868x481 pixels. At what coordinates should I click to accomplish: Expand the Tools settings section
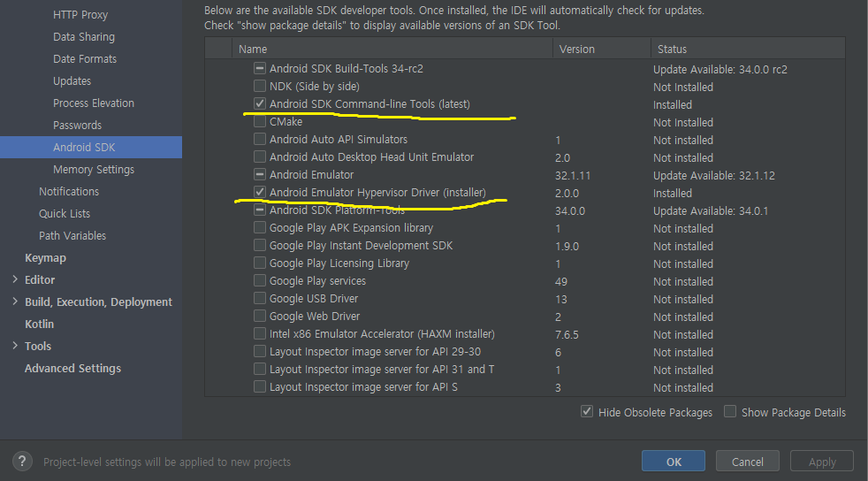pyautogui.click(x=15, y=346)
